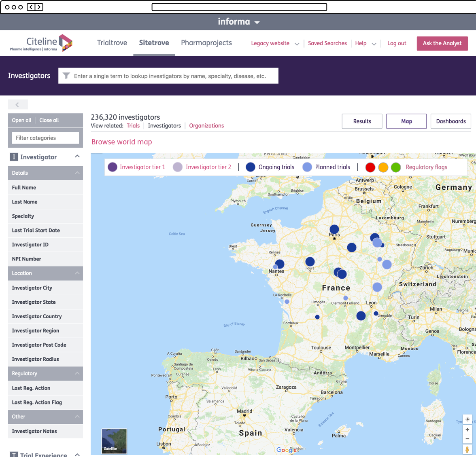Open the informa header dropdown
The height and width of the screenshot is (457, 476).
pyautogui.click(x=257, y=22)
